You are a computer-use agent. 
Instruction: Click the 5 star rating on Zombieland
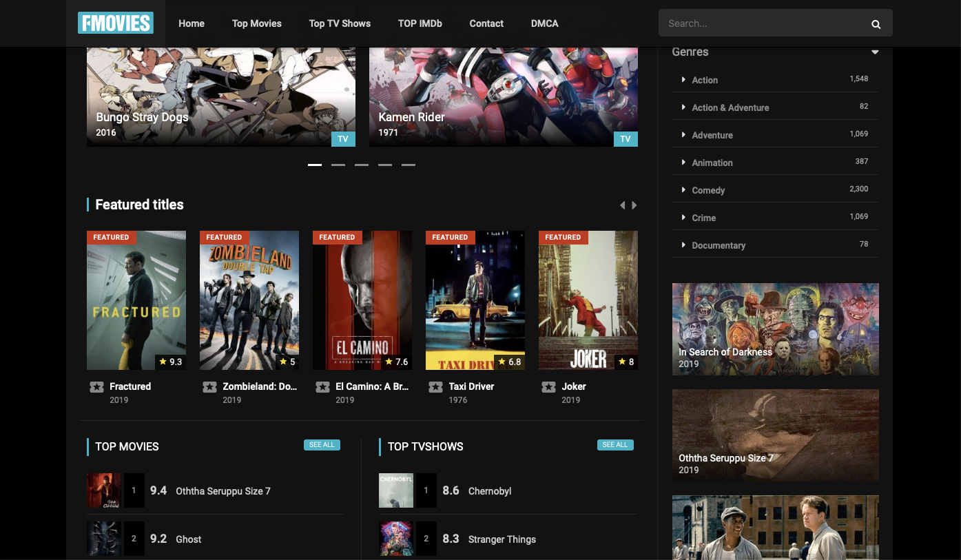[x=287, y=362]
